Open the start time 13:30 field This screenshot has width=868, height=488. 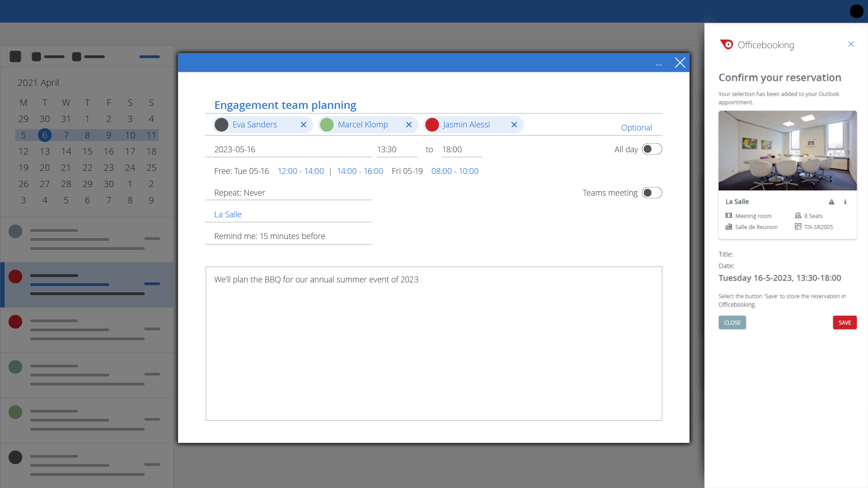point(396,150)
